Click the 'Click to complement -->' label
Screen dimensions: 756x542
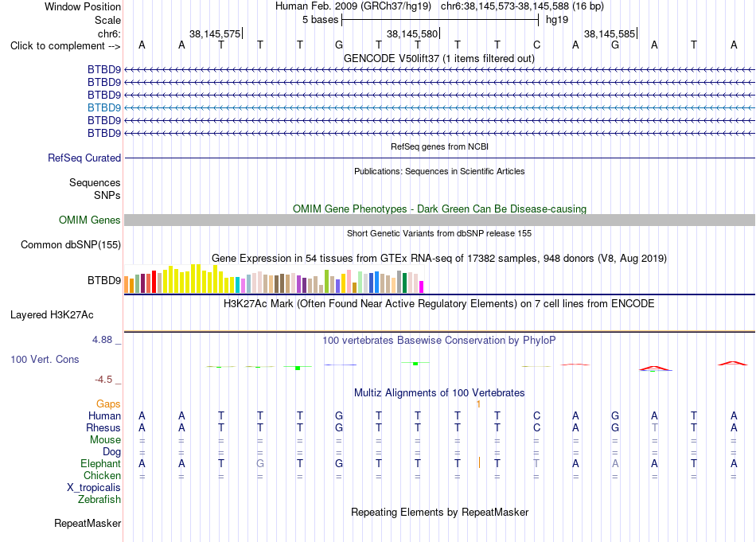(65, 46)
